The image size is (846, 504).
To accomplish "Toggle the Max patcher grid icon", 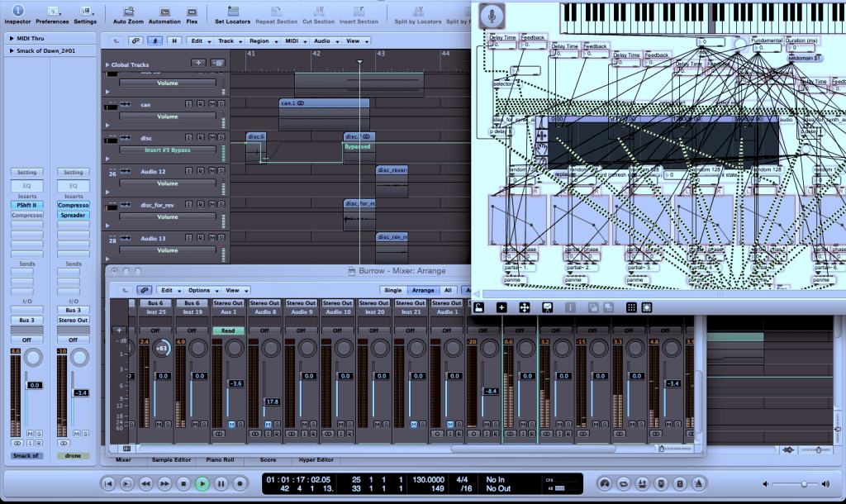I will pyautogui.click(x=631, y=307).
